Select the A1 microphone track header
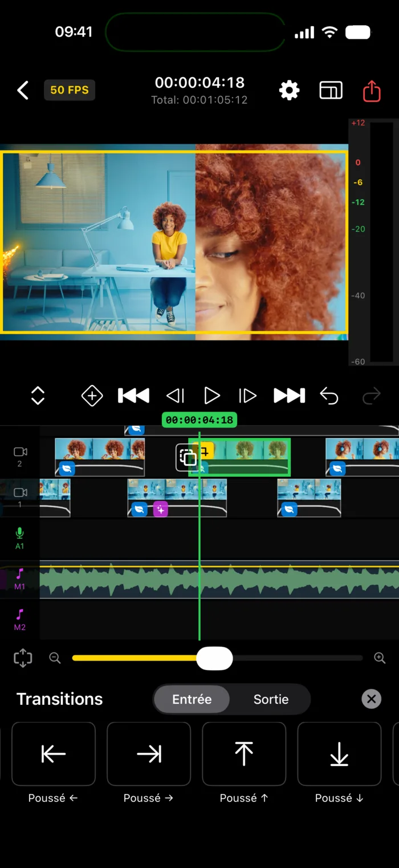This screenshot has width=399, height=868. coord(20,538)
